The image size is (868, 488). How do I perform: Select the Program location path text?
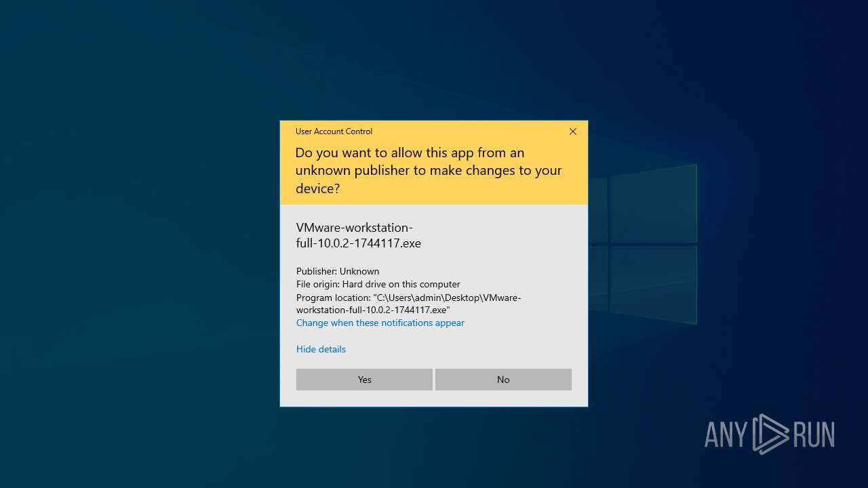pyautogui.click(x=409, y=304)
